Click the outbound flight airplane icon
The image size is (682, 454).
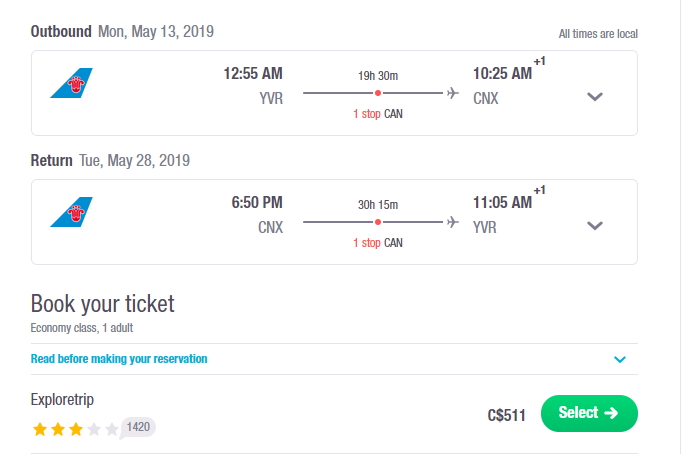[453, 93]
